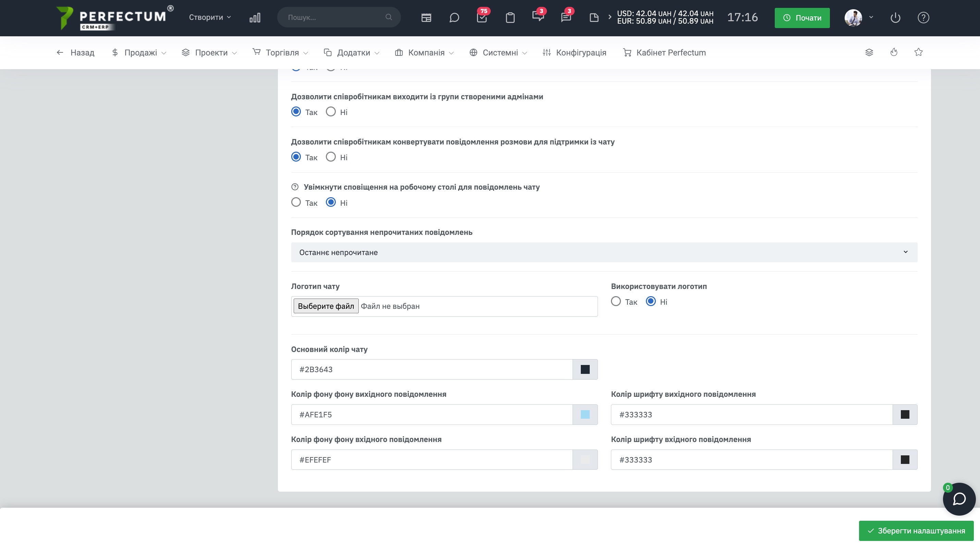Click the #AFE1F5 outgoing background field
Screen dimensions: 980x543
[432, 414]
